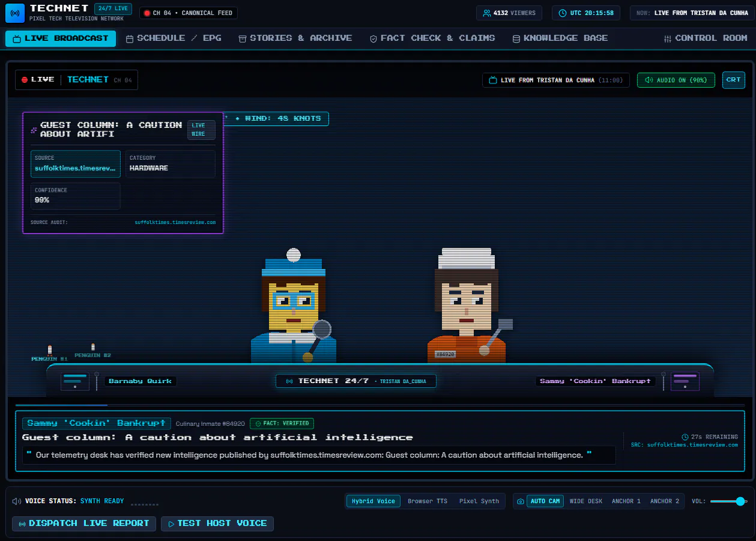Screen dimensions: 756x541
Task: Open the Live Broadcast tab
Action: point(61,38)
